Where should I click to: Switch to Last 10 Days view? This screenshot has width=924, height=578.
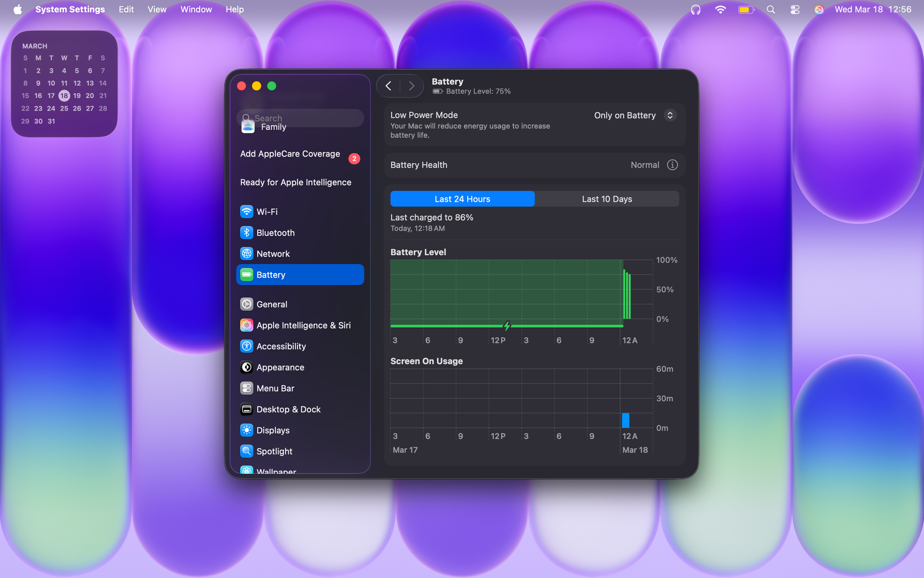(607, 199)
